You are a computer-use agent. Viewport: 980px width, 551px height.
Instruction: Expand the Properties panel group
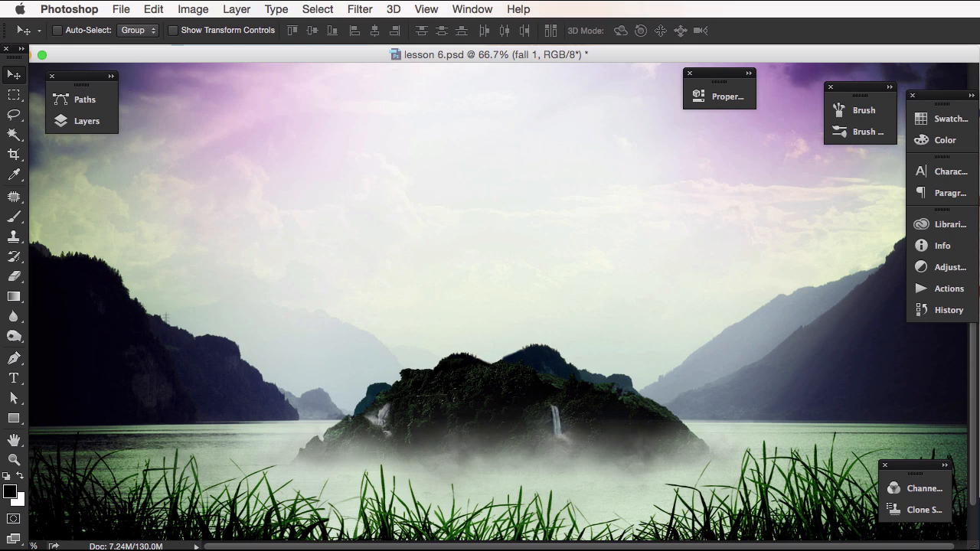[x=749, y=73]
